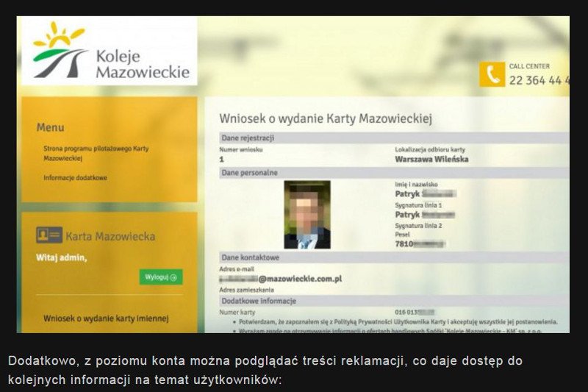Click the Adres zamieszkania label

coord(246,290)
